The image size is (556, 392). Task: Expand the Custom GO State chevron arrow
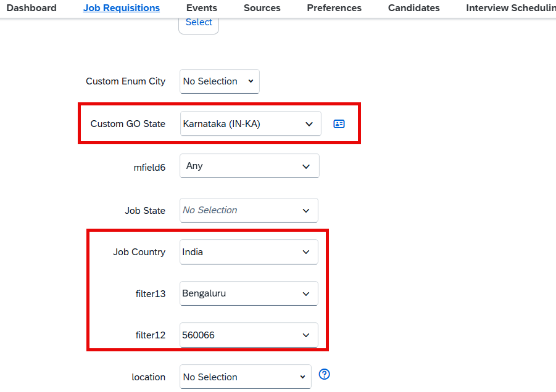309,125
